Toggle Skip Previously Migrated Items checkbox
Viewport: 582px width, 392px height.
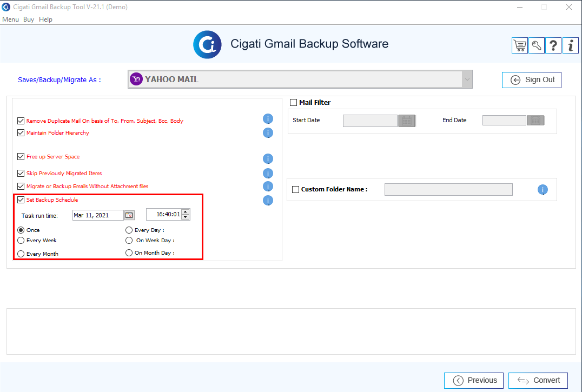(x=21, y=173)
